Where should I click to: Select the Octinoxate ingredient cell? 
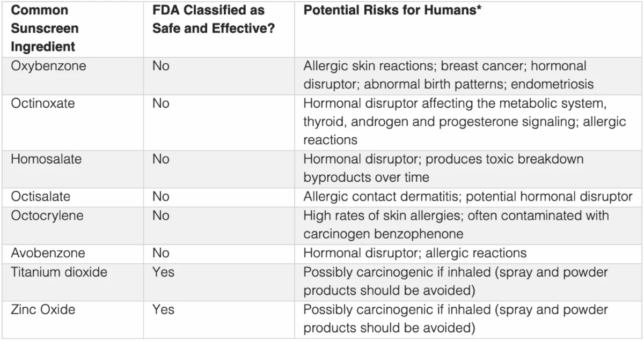43,103
